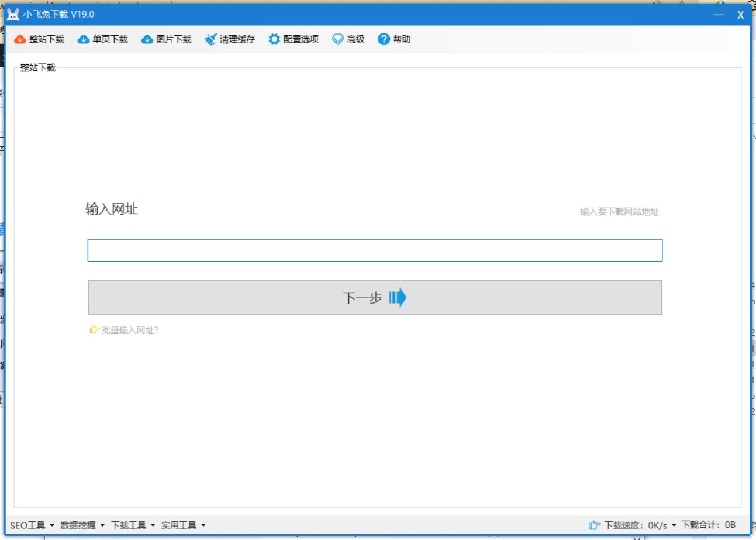Viewport: 756px width, 540px height.
Task: Click the 图片下载 cloud icon
Action: click(147, 39)
